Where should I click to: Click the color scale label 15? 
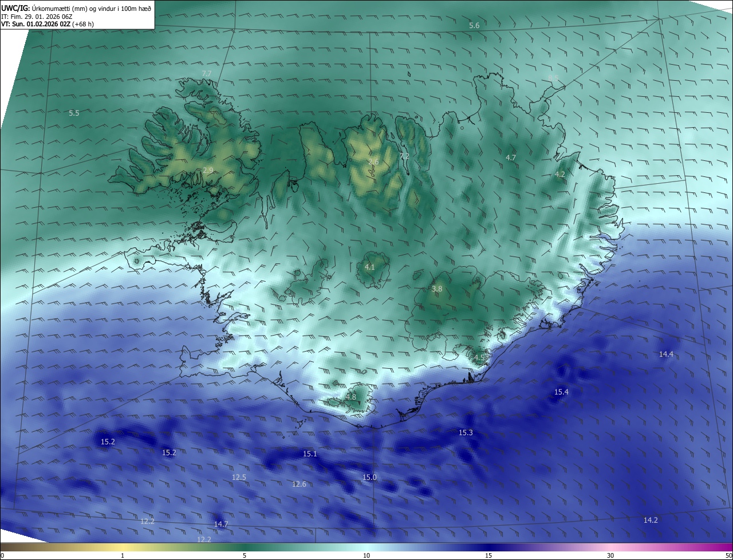488,555
